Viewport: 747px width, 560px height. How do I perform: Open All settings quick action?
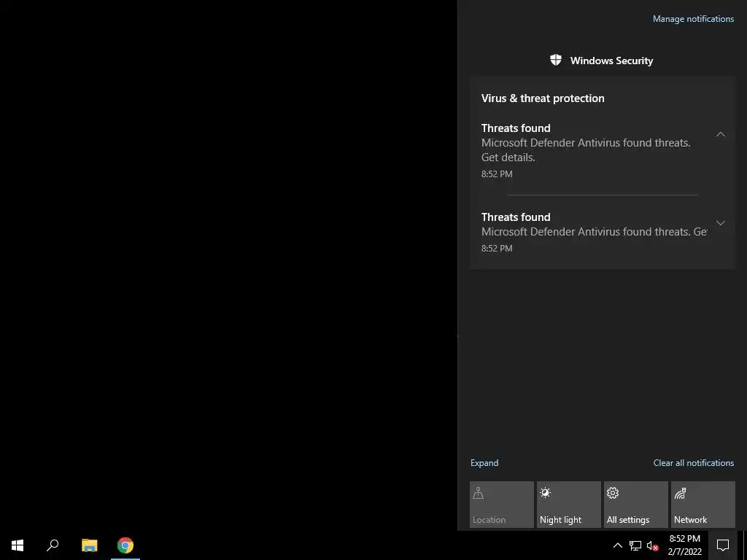tap(636, 505)
